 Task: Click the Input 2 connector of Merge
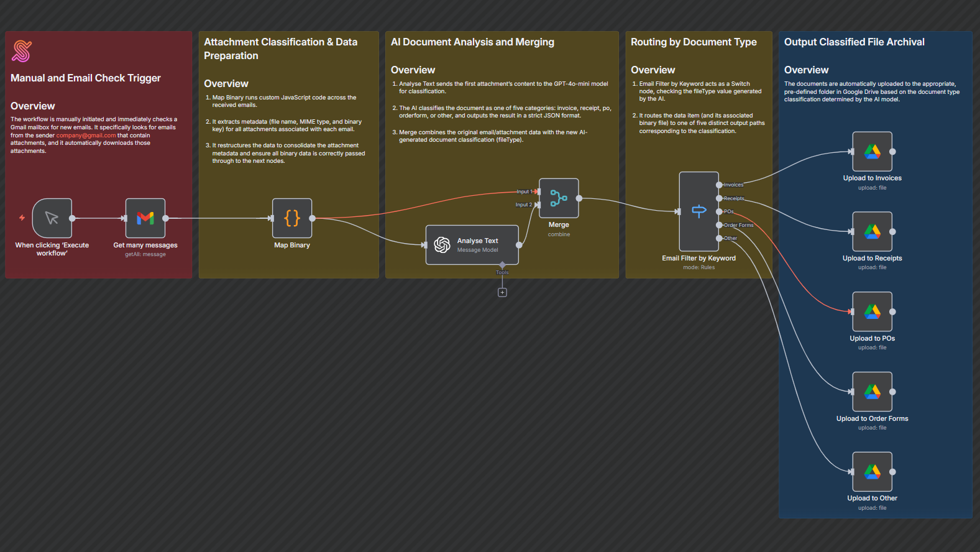[538, 205]
